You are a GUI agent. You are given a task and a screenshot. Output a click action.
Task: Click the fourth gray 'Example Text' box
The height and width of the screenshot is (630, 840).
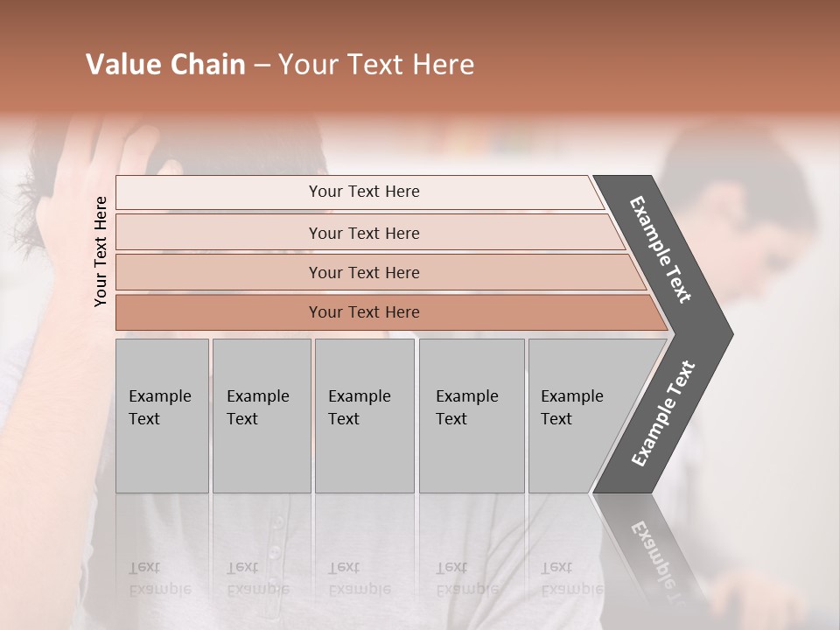point(471,416)
